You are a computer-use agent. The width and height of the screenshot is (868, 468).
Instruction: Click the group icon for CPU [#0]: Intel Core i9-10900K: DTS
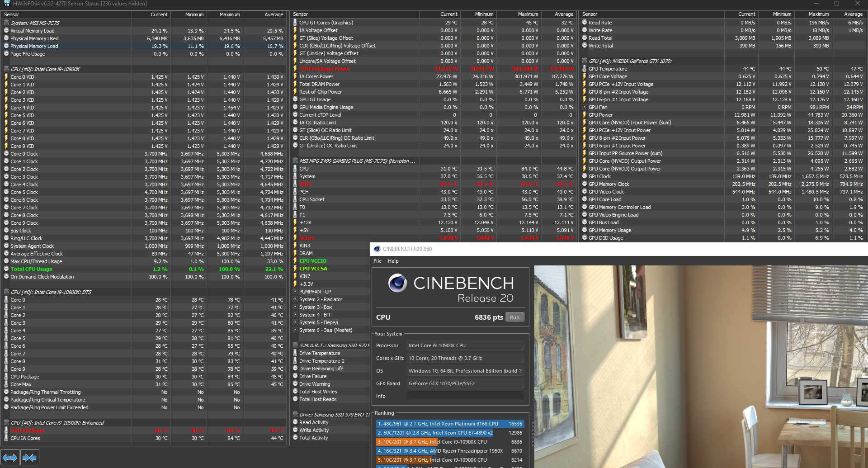(6, 292)
